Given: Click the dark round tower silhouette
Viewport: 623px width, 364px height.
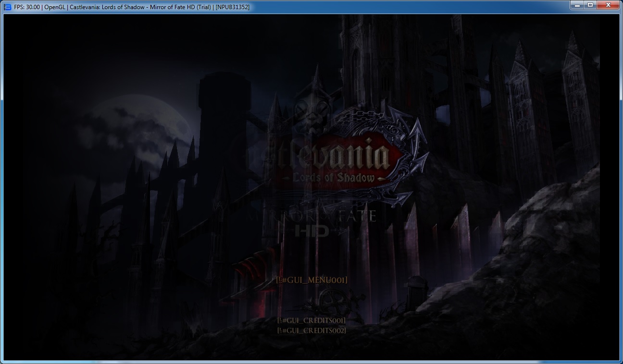Looking at the screenshot, I should click(x=224, y=120).
